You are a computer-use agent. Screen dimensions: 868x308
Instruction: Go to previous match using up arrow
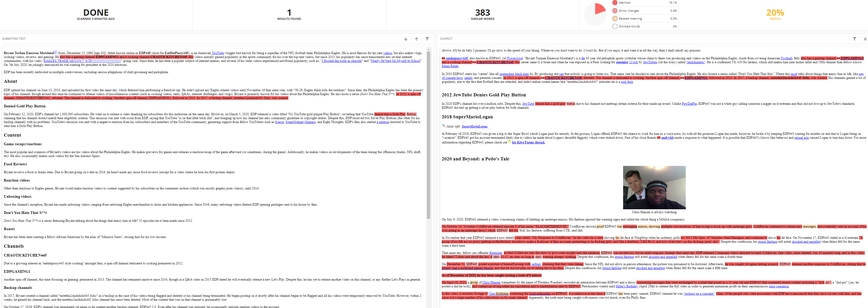pyautogui.click(x=416, y=39)
